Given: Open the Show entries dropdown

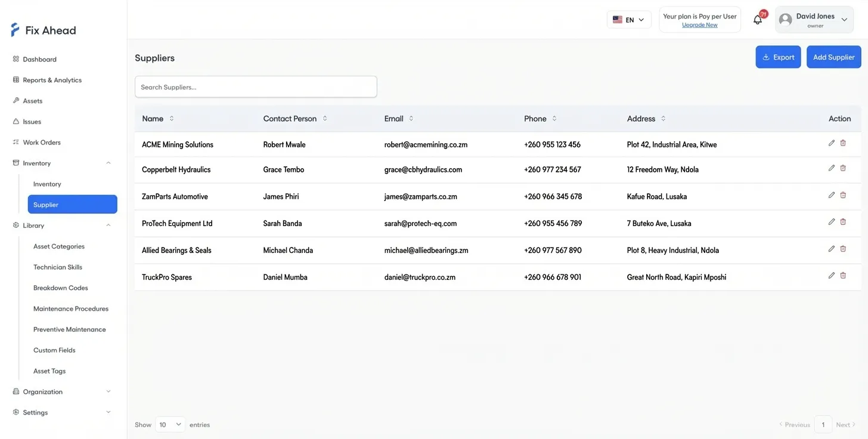Looking at the screenshot, I should 170,424.
